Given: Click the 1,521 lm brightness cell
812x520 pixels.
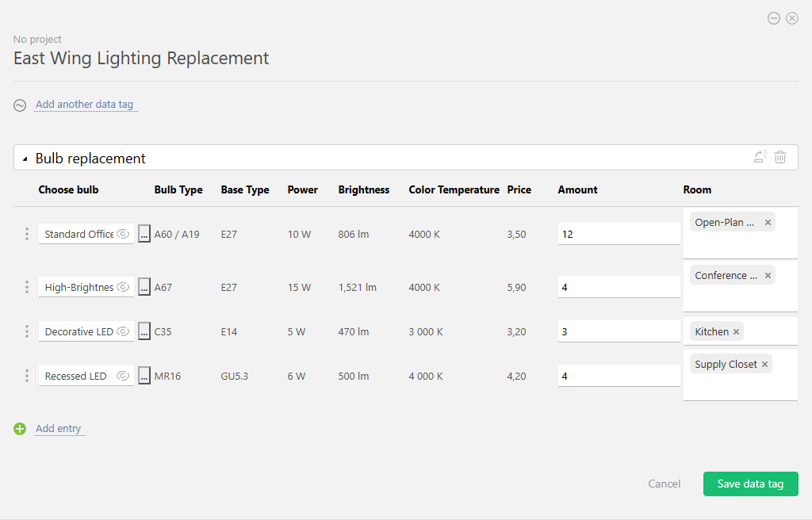Looking at the screenshot, I should (358, 287).
